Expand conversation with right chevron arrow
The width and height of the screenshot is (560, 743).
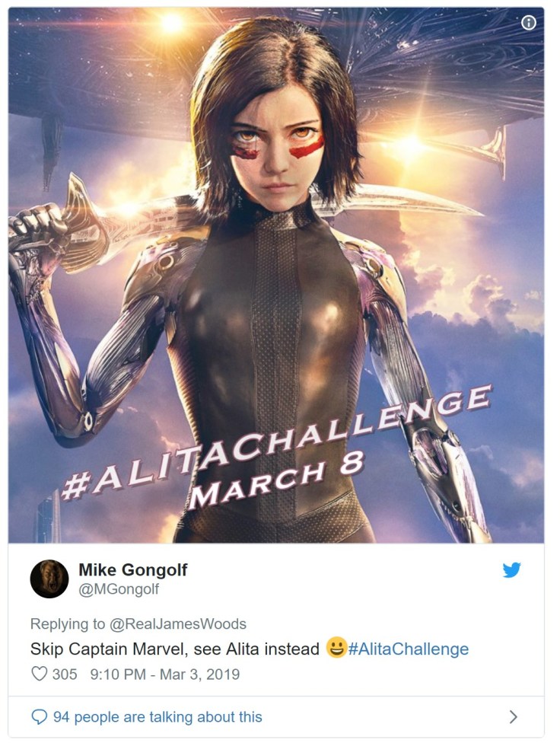513,717
